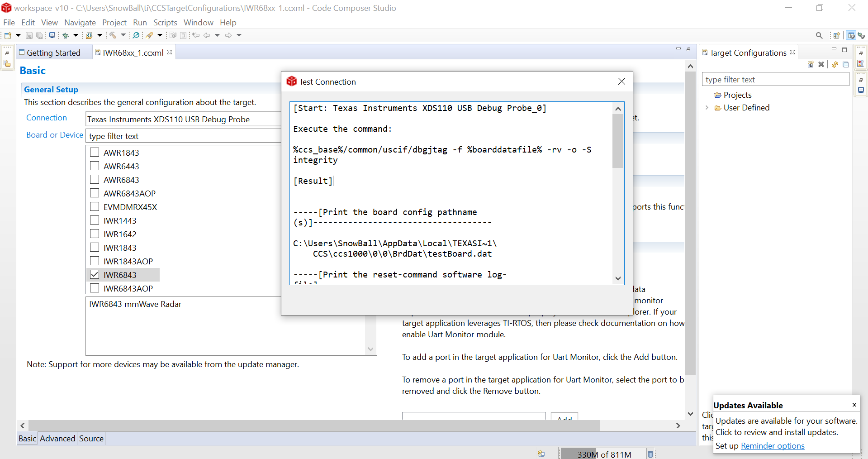Open the Build hammer dropdown arrow
868x459 pixels.
123,35
